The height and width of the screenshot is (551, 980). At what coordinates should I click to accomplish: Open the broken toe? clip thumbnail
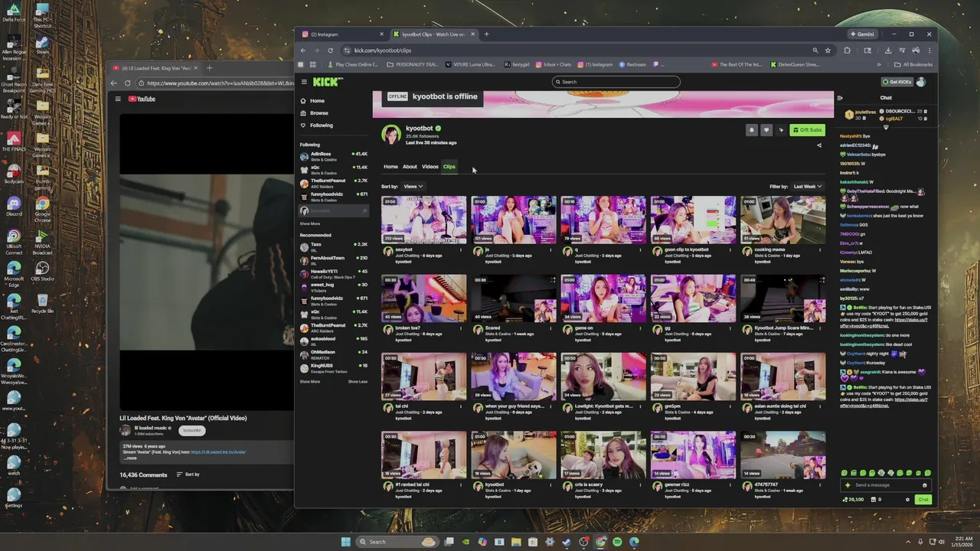pos(423,298)
